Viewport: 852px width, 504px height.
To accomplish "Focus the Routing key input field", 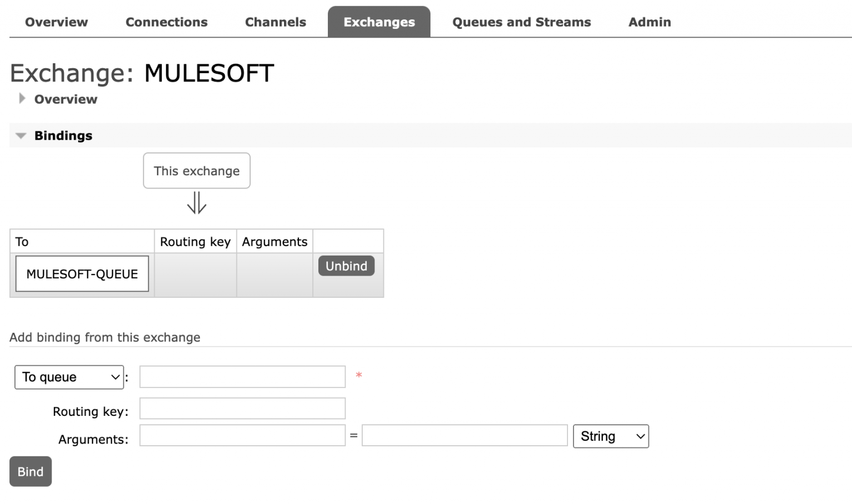I will (242, 408).
